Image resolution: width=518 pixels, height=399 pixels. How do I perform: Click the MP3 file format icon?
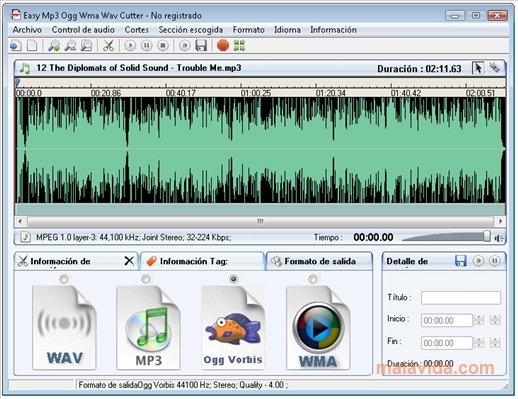click(149, 327)
